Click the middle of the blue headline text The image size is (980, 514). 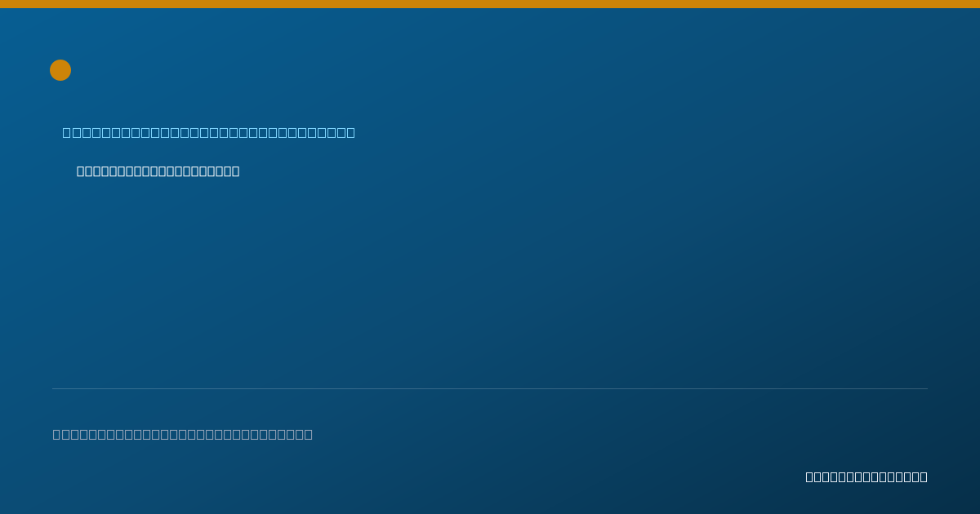click(209, 132)
